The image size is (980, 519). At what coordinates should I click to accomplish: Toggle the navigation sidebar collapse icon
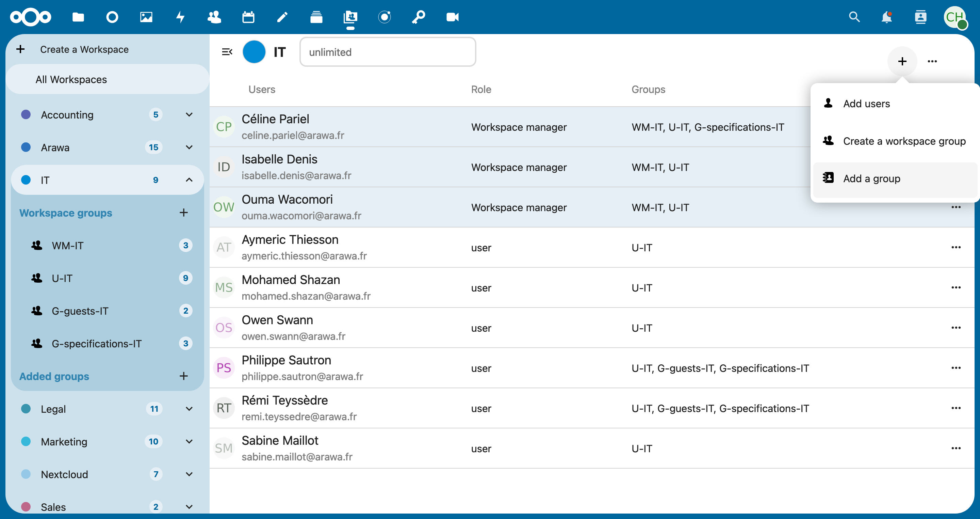[x=227, y=52]
